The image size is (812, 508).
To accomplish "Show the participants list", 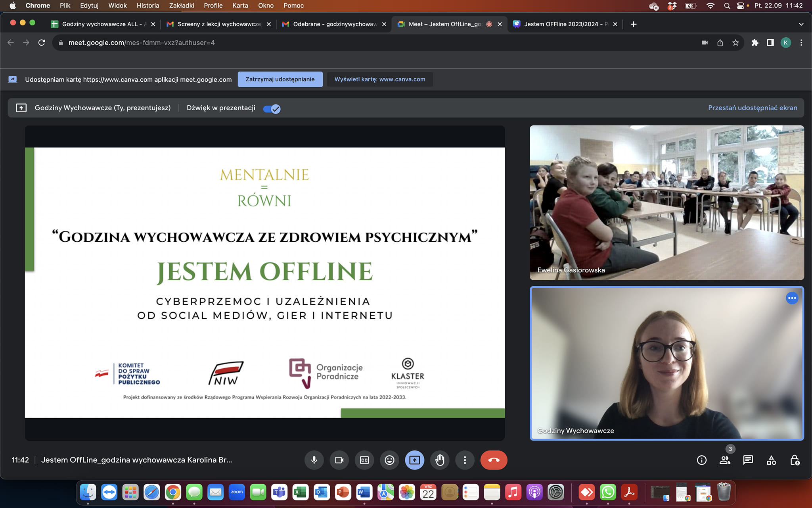I will click(725, 460).
